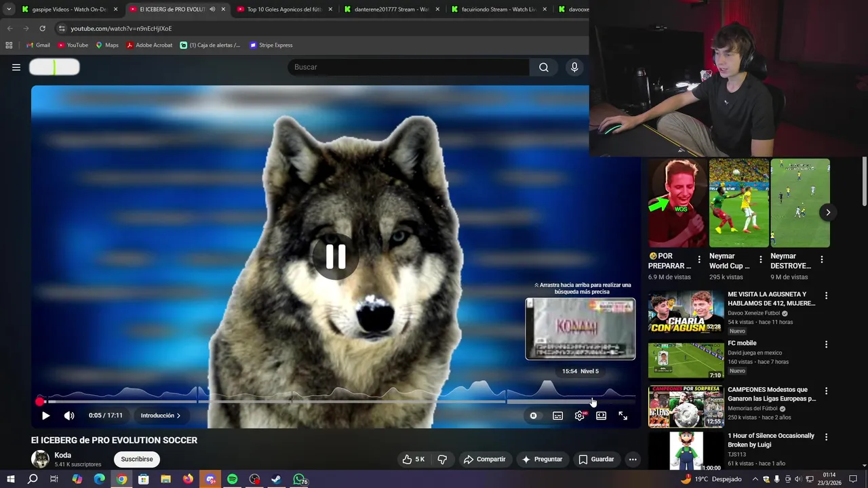Open options for Neymar World Cup short
Screen dimensions: 868x488
pyautogui.click(x=760, y=260)
